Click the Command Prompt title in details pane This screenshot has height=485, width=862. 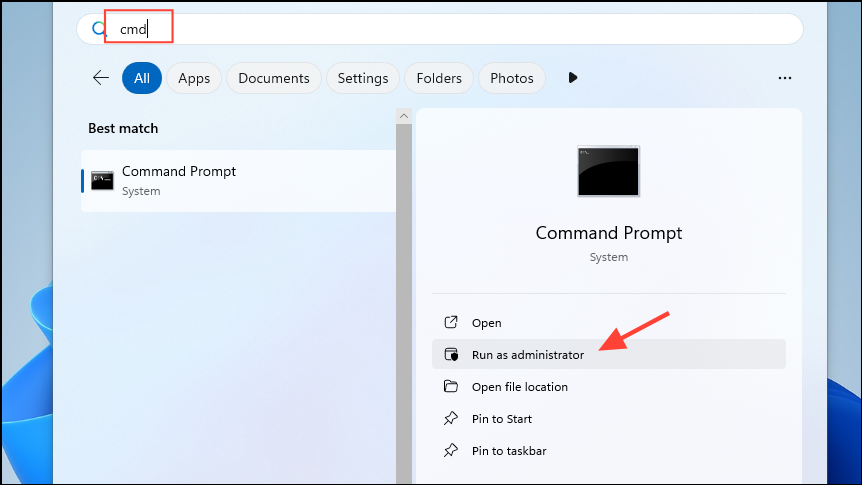pos(609,233)
